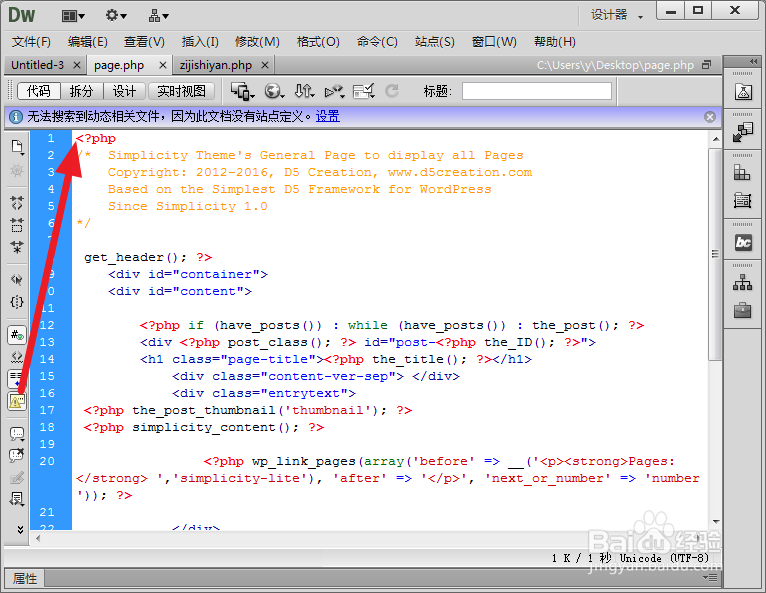Open the File Management arrows dropdown
Screen dimensions: 766x593
[x=304, y=91]
